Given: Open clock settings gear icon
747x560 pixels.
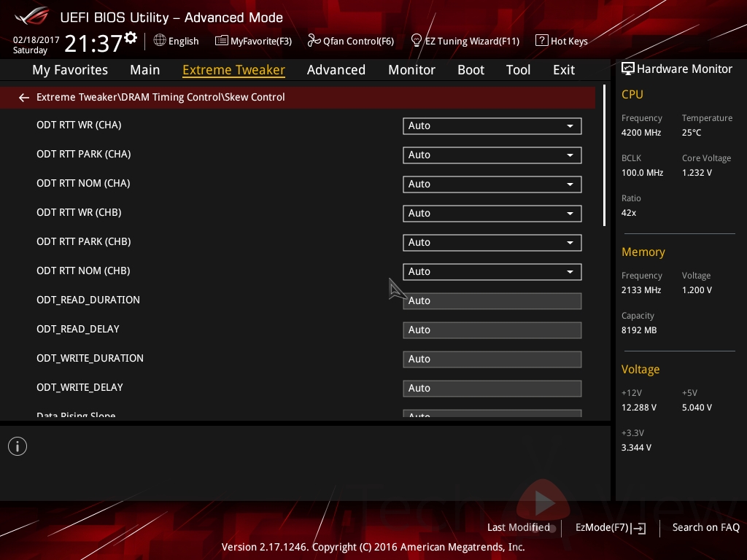Looking at the screenshot, I should [131, 38].
